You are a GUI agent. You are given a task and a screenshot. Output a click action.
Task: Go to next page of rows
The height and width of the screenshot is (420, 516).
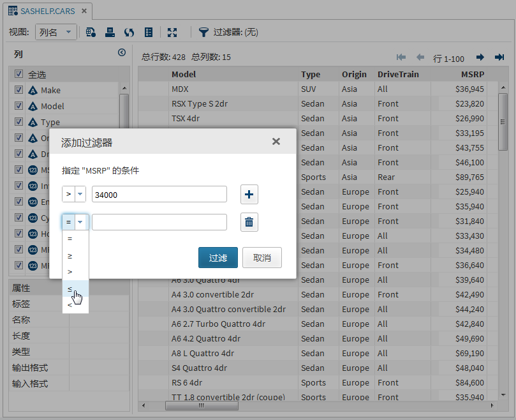click(x=480, y=57)
